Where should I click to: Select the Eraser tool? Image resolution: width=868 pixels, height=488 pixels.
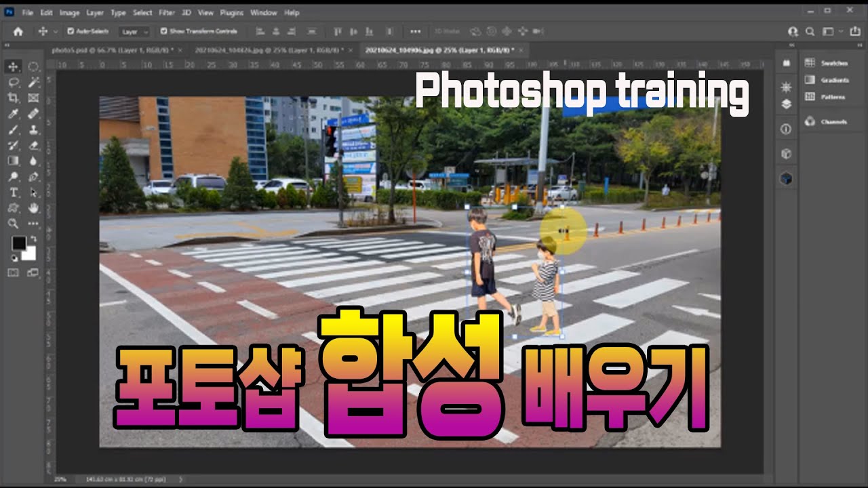tap(33, 145)
